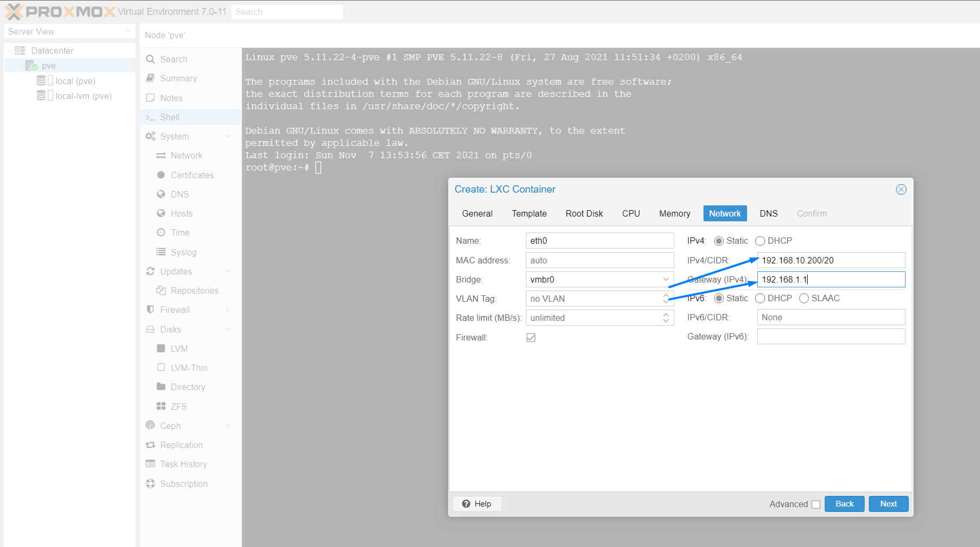Switch to the Memory tab
980x547 pixels.
tap(674, 213)
